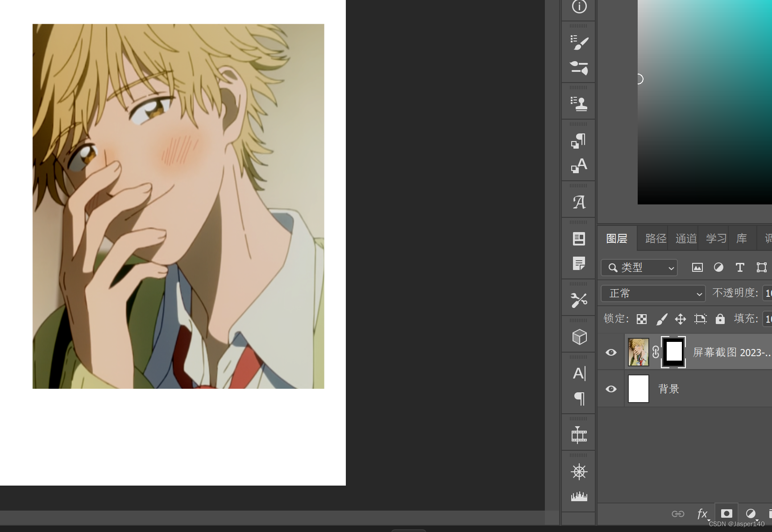Click the 不透明度 label
Image resolution: width=772 pixels, height=532 pixels.
[x=735, y=293]
